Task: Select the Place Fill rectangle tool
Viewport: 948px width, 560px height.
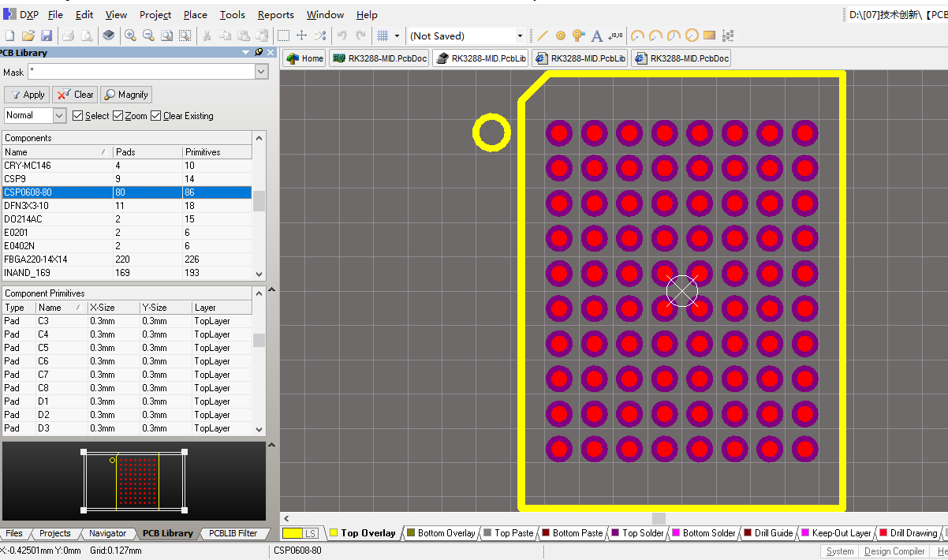Action: pos(709,35)
